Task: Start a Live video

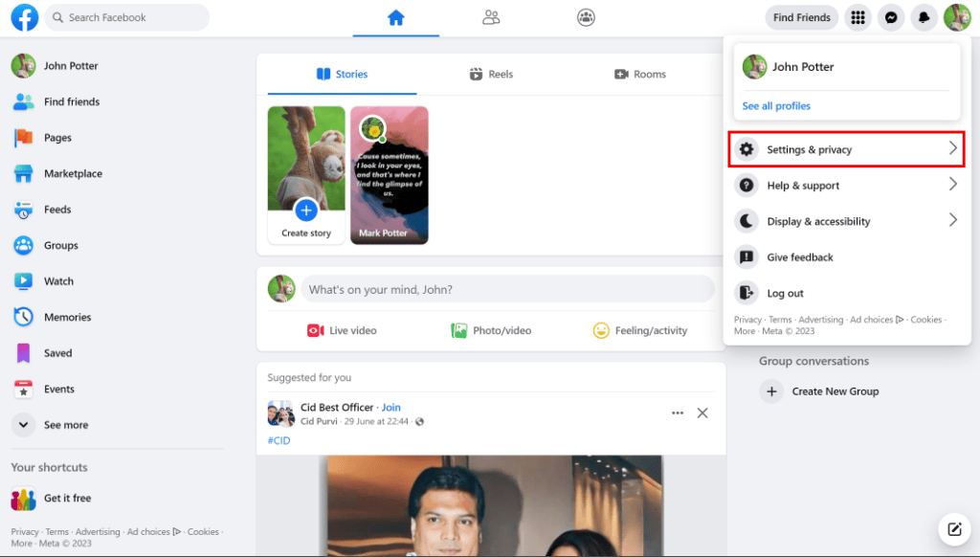Action: point(342,330)
